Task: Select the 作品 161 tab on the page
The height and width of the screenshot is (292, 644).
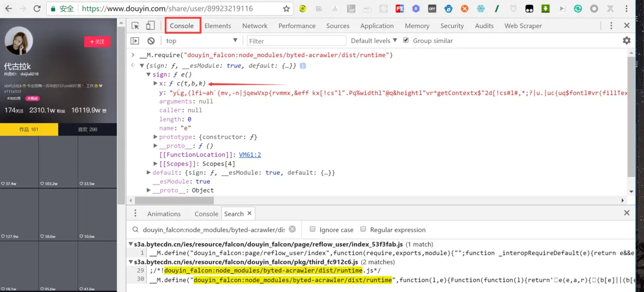Action: click(29, 129)
